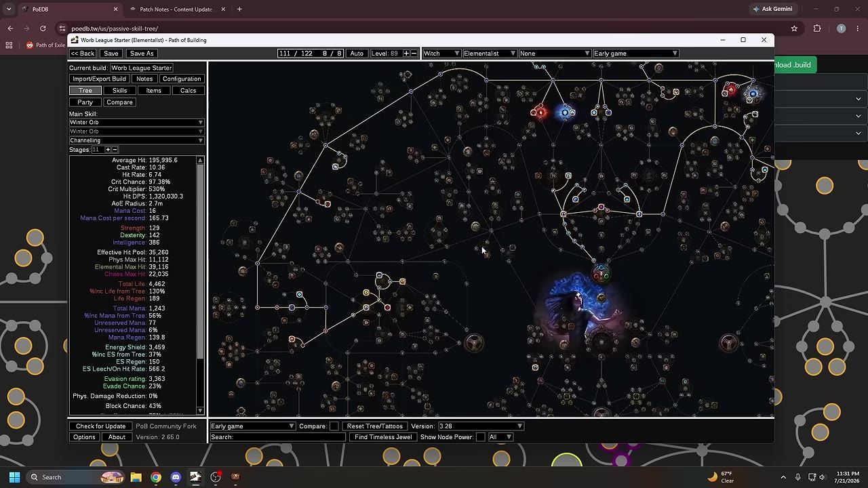Viewport: 868px width, 488px height.
Task: Click the Witch class start node above the portrait
Action: tap(601, 274)
